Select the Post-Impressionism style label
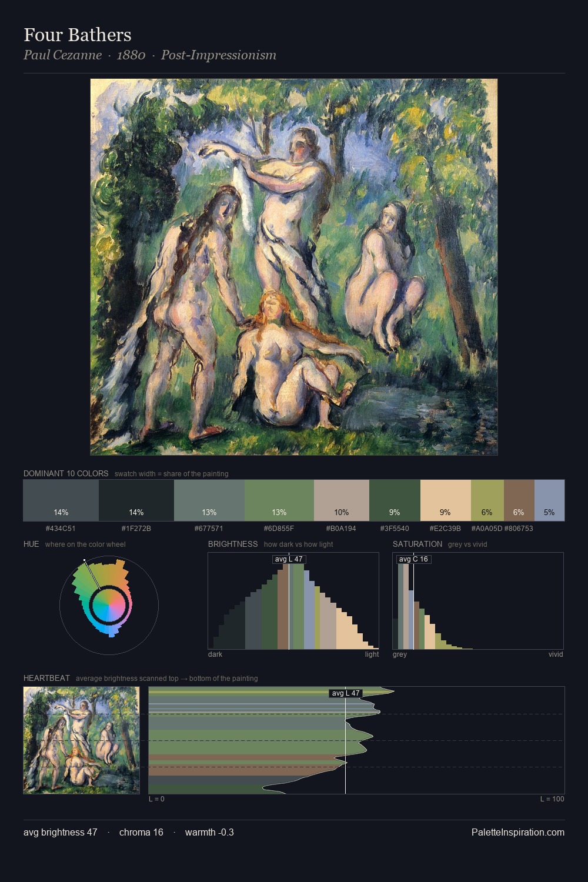Screen dimensions: 588x882 pos(219,55)
